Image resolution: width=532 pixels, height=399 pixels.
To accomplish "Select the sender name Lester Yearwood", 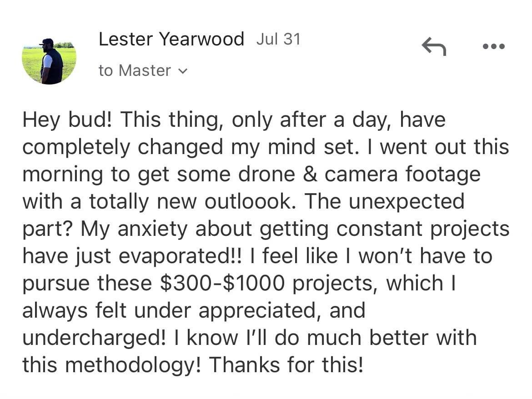I will 171,39.
